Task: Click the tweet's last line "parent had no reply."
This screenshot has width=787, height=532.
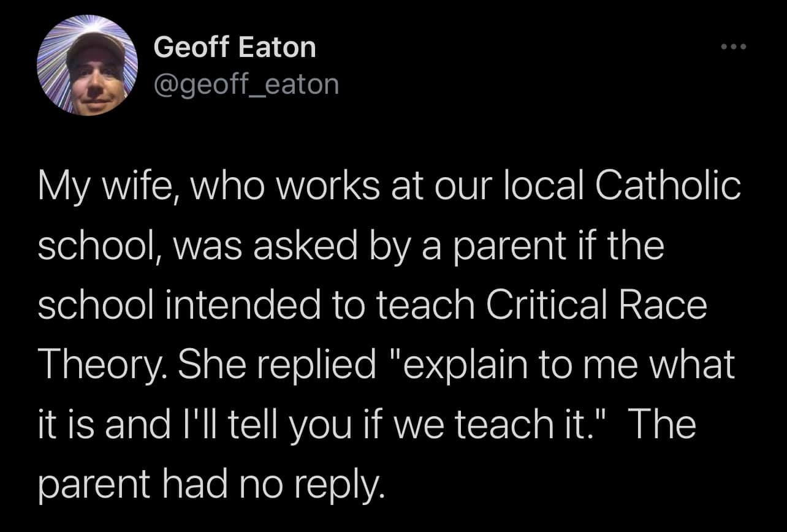Action: point(211,485)
